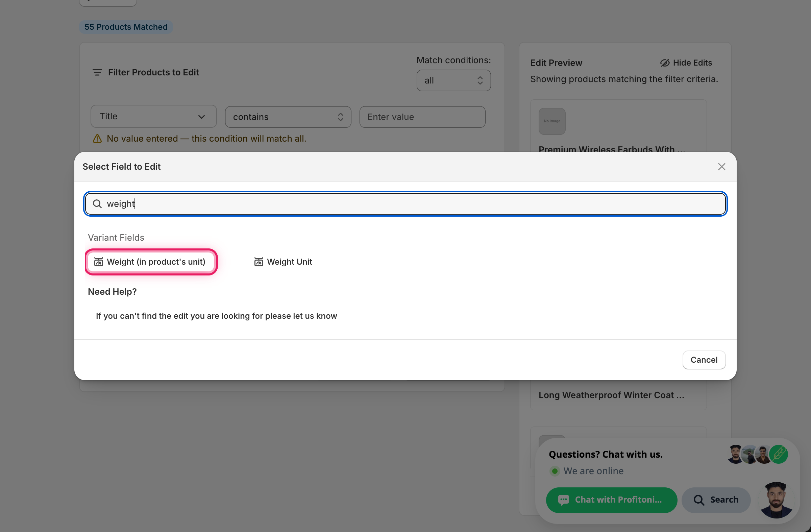Click the Enter value filter field
The height and width of the screenshot is (532, 811).
pos(422,117)
